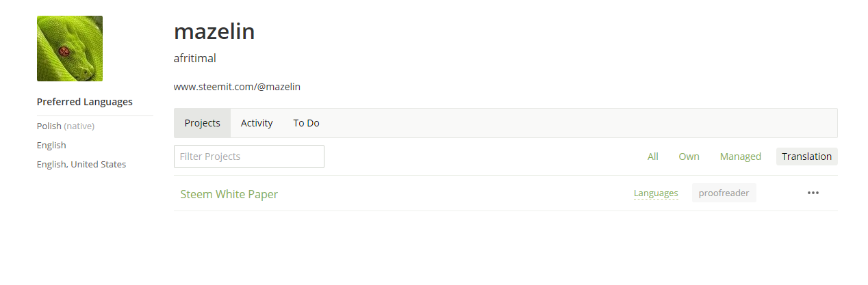The height and width of the screenshot is (285, 868).
Task: Show All projects filter
Action: pos(652,157)
